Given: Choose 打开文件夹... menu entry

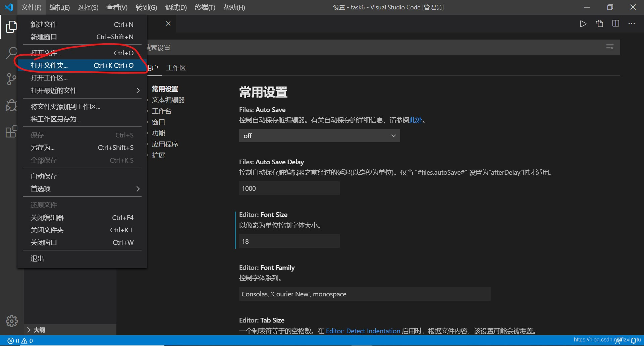Looking at the screenshot, I should pos(82,65).
